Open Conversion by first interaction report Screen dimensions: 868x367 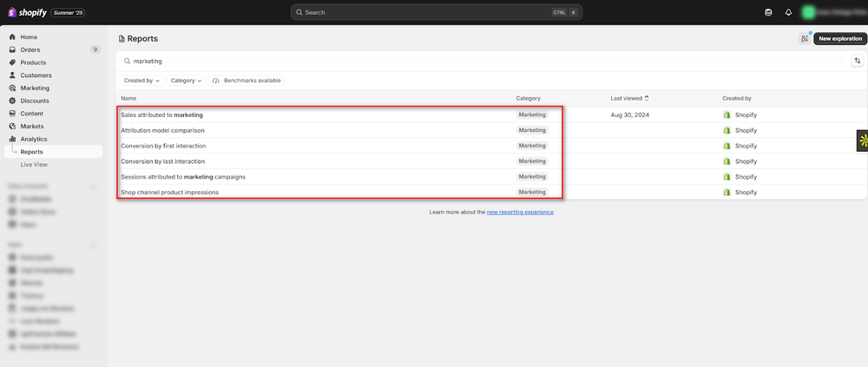[163, 146]
